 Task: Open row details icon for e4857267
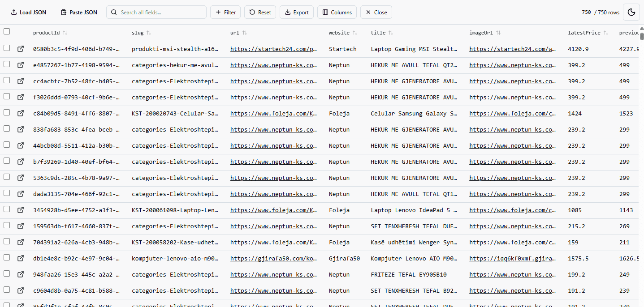(x=21, y=65)
